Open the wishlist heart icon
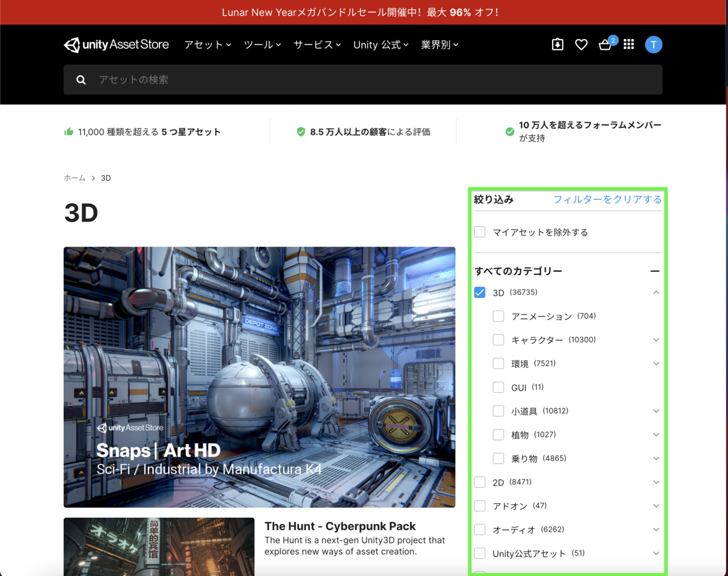This screenshot has width=728, height=576. (x=581, y=44)
